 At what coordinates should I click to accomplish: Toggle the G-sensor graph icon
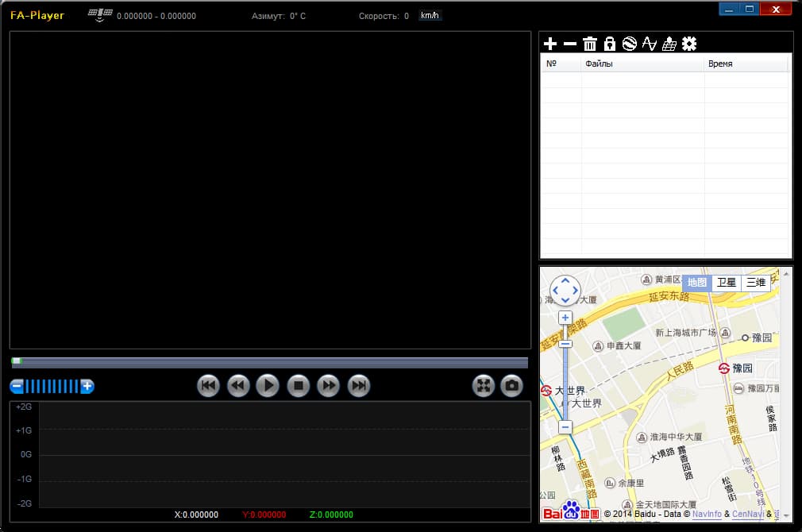coord(649,44)
